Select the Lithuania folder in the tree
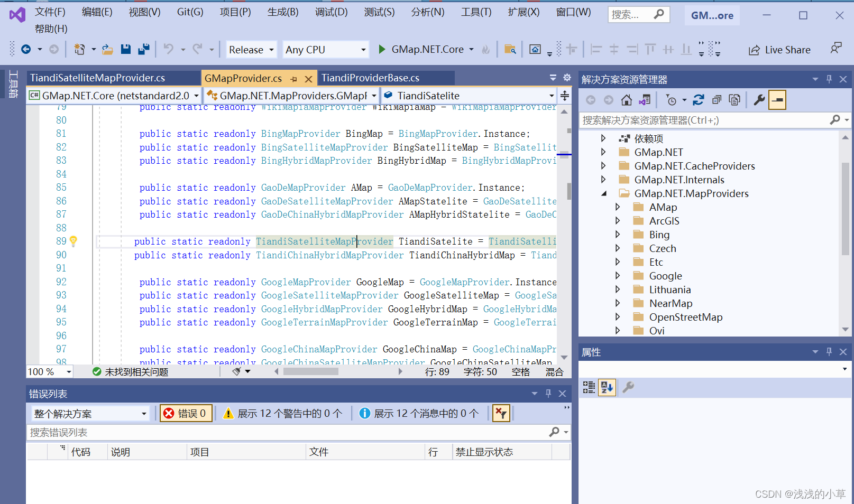The height and width of the screenshot is (504, 854). (669, 290)
